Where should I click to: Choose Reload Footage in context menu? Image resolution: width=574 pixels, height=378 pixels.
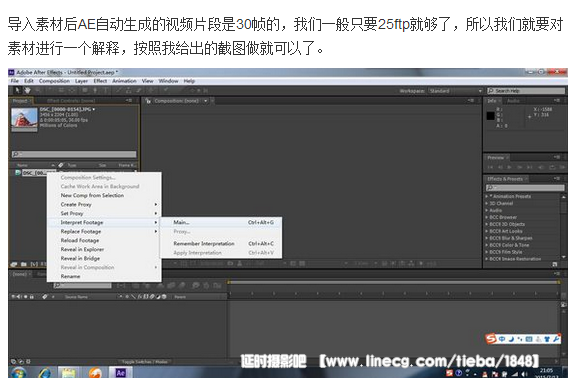tap(104, 240)
